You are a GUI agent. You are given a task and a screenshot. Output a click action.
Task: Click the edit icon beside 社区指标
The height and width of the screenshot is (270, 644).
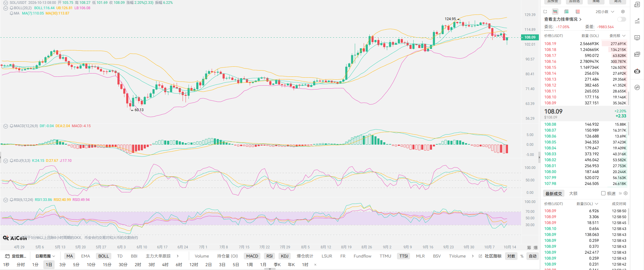pos(480,256)
